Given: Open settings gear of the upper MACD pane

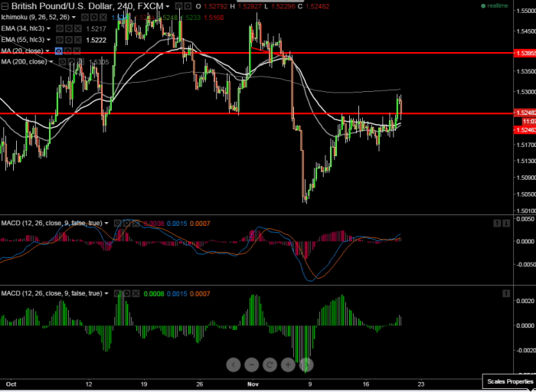Looking at the screenshot, I should tap(126, 224).
